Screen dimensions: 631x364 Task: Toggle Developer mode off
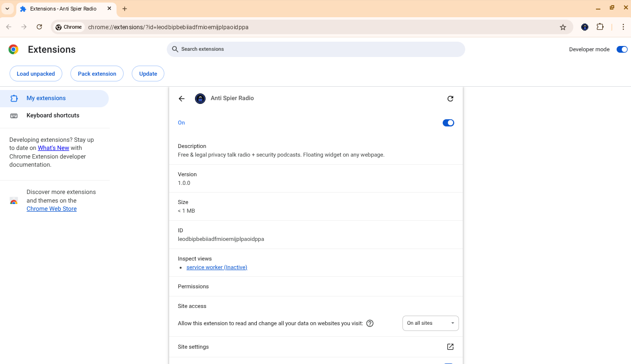tap(622, 49)
